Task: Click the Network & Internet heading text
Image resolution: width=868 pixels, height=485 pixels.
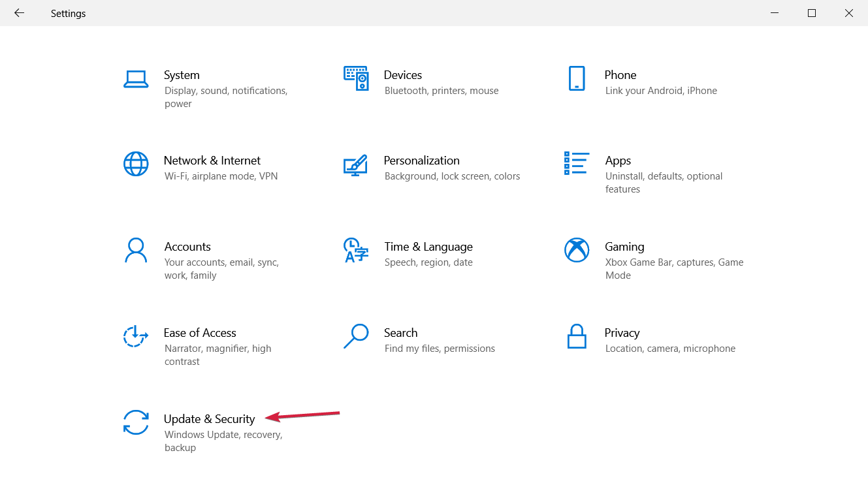Action: pos(212,161)
